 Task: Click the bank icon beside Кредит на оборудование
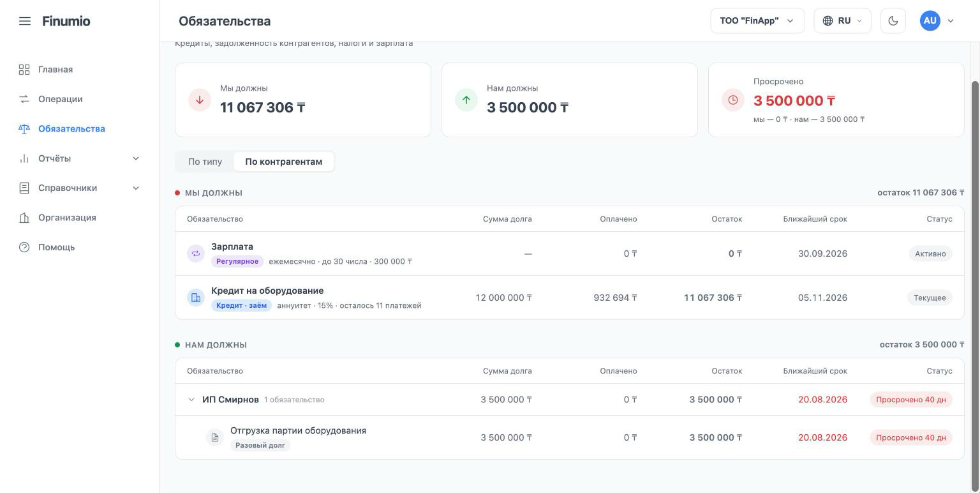pos(196,298)
